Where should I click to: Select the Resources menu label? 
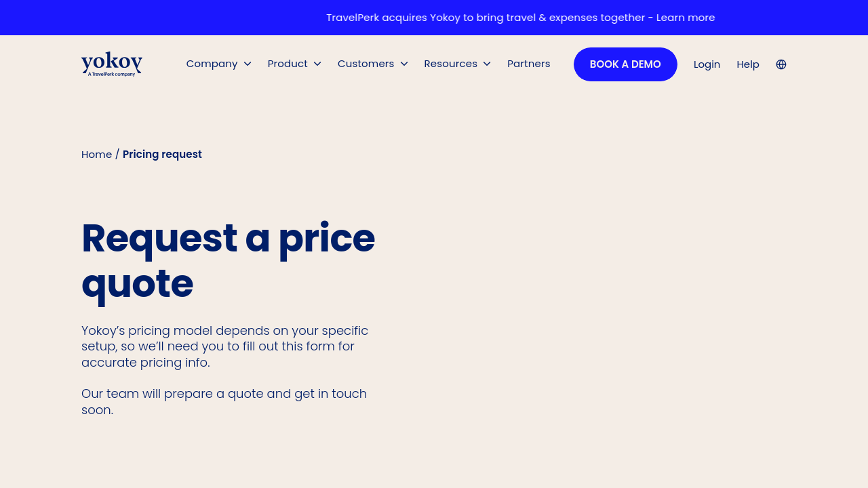coord(450,64)
